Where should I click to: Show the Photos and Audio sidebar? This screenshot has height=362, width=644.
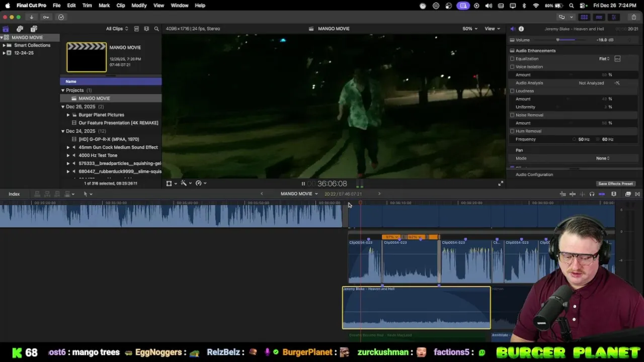tap(20, 29)
